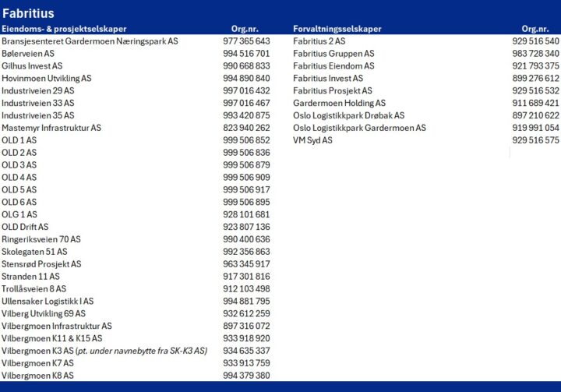The height and width of the screenshot is (392, 561).
Task: Select org number 993 420 875
Action: 246,115
